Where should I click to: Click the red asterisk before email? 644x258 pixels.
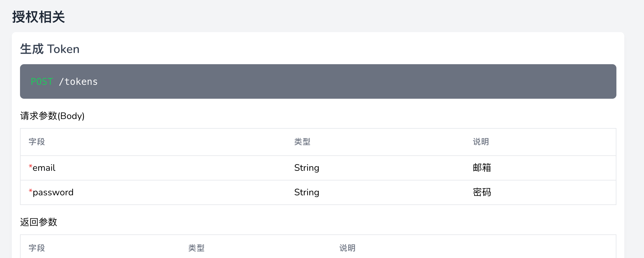[x=30, y=167]
